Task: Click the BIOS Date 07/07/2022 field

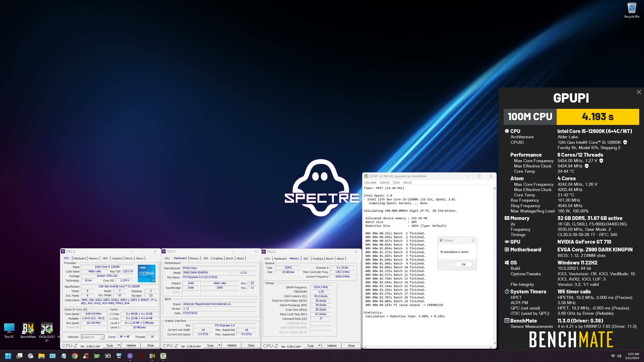Action: pyautogui.click(x=219, y=313)
